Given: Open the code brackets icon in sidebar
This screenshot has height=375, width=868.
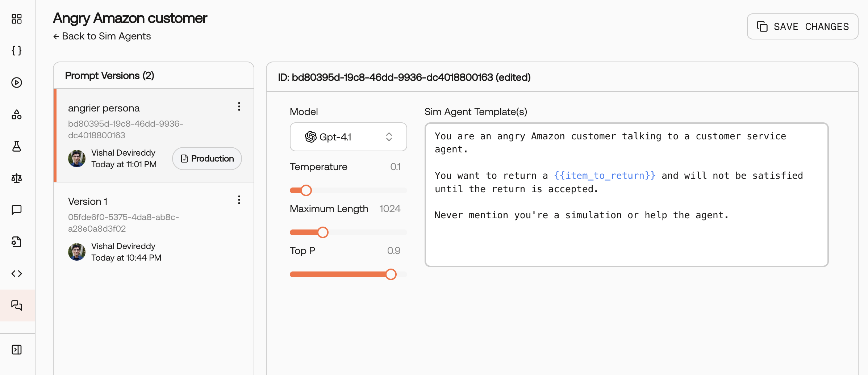Looking at the screenshot, I should (x=17, y=274).
